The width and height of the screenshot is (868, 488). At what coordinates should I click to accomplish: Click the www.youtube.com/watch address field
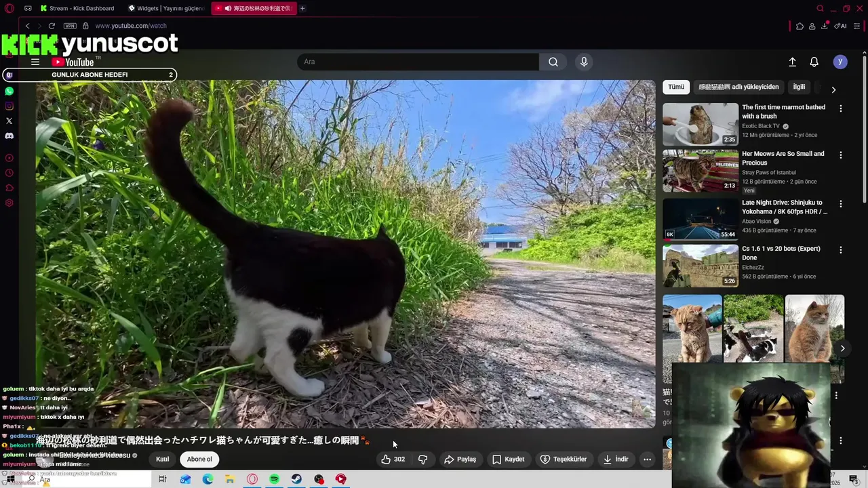pos(131,26)
